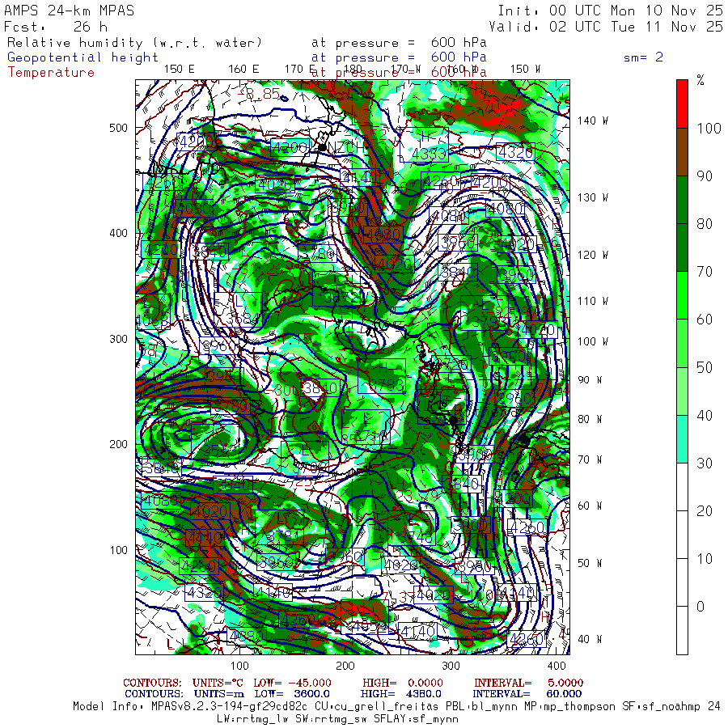
Task: Click 'Relative humidity (w.r.t. water)' legend label
Action: tap(135, 43)
